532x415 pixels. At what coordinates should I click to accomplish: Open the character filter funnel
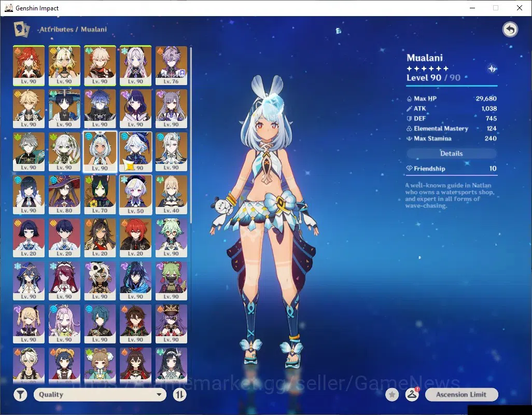(x=20, y=395)
